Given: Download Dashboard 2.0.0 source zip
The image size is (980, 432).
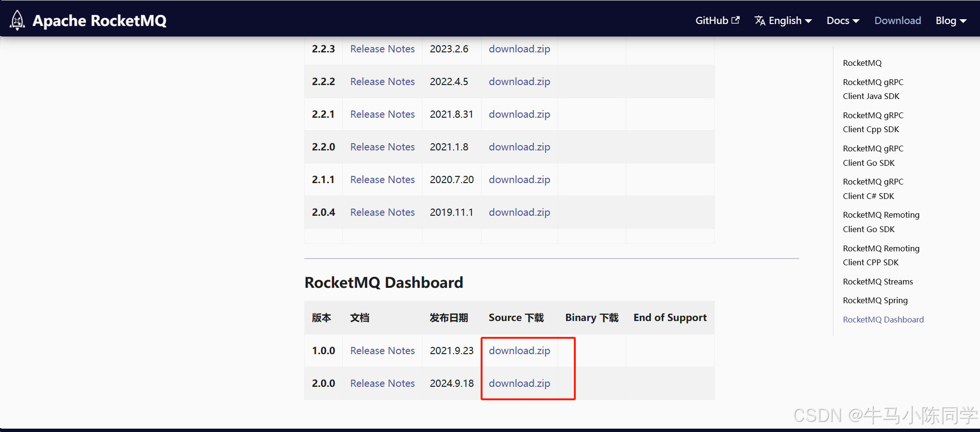Looking at the screenshot, I should pos(520,383).
